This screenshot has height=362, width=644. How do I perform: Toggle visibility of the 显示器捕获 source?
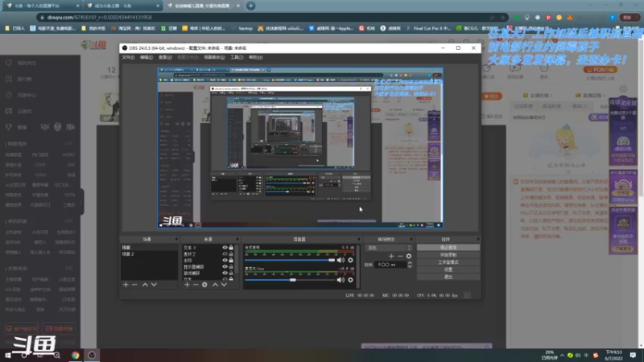225,267
